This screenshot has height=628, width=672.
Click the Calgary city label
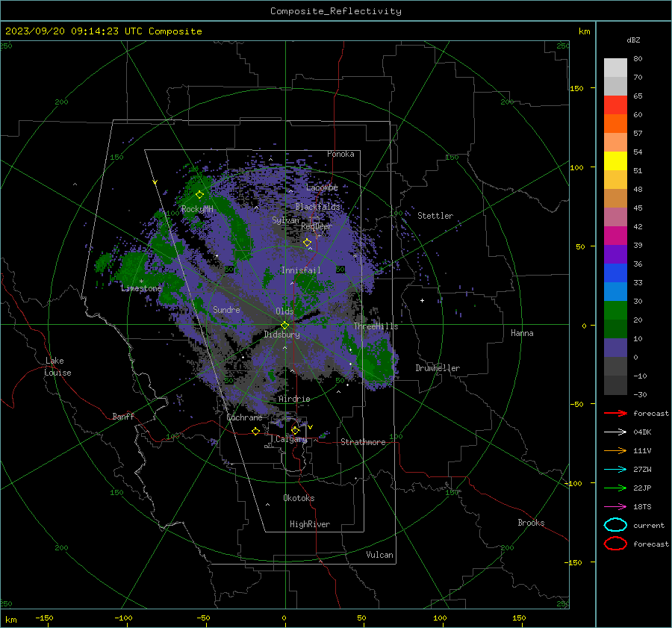291,439
